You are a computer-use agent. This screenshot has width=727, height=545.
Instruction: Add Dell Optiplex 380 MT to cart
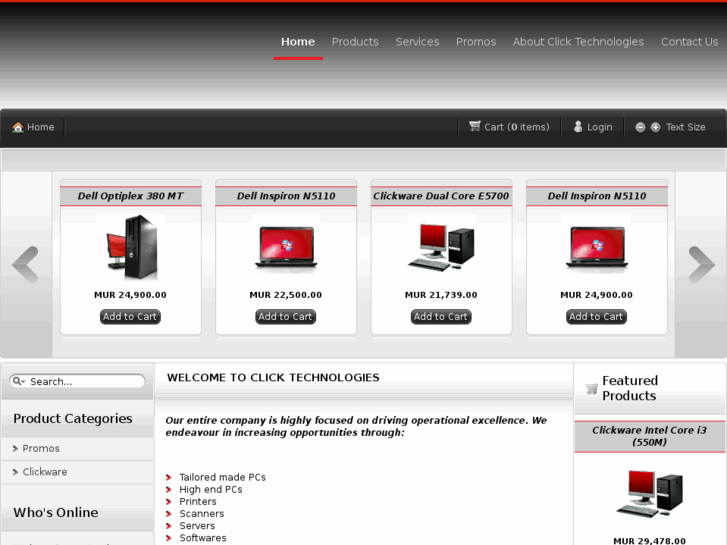(x=130, y=317)
